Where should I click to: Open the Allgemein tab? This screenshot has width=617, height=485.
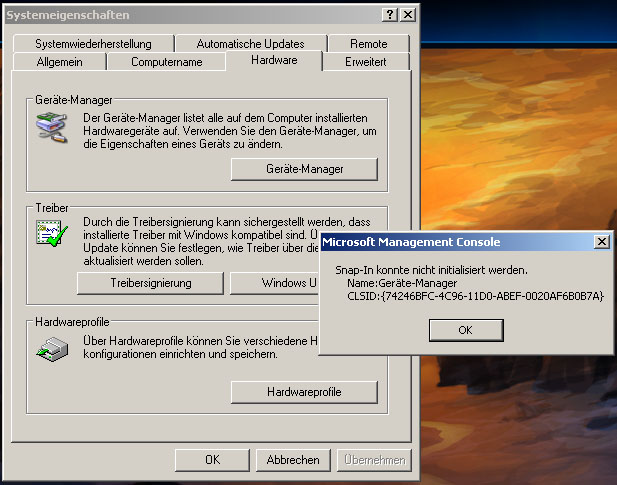click(x=59, y=62)
